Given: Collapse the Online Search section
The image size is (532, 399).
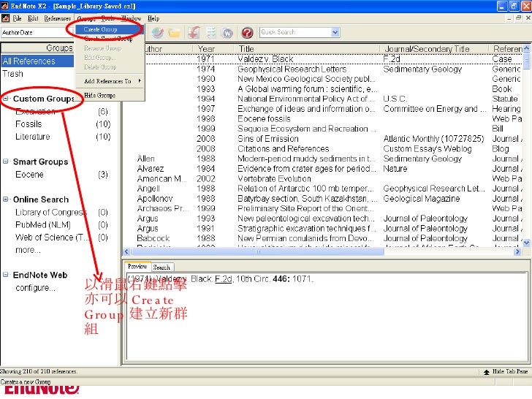Looking at the screenshot, I should (6, 199).
